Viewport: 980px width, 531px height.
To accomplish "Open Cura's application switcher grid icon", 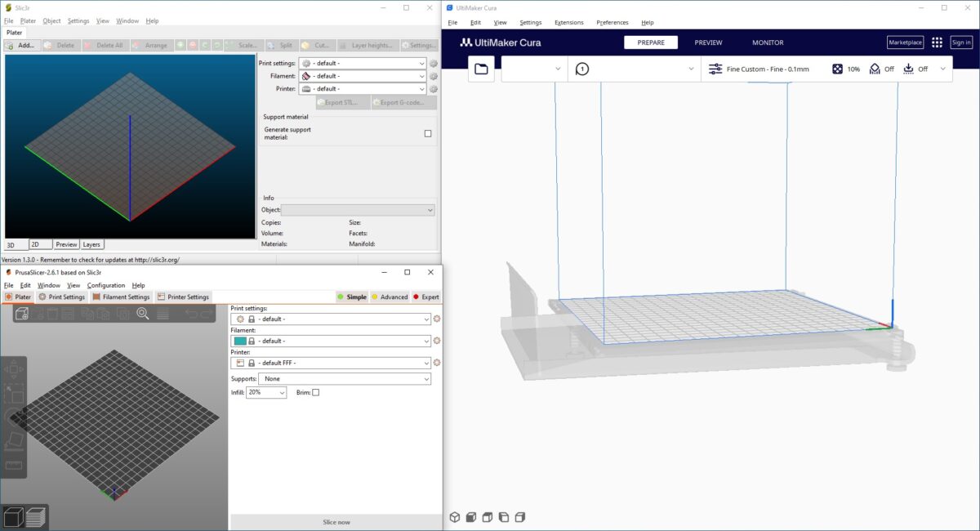I will (937, 42).
